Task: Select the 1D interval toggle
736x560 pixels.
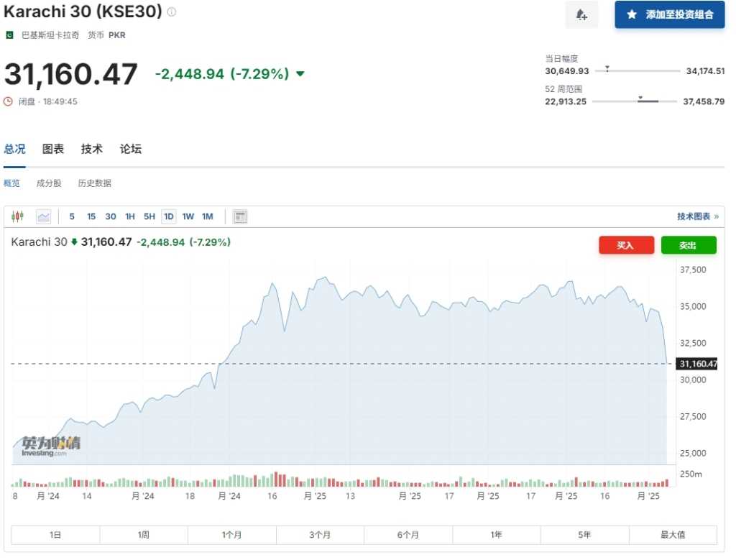Action: [x=169, y=216]
